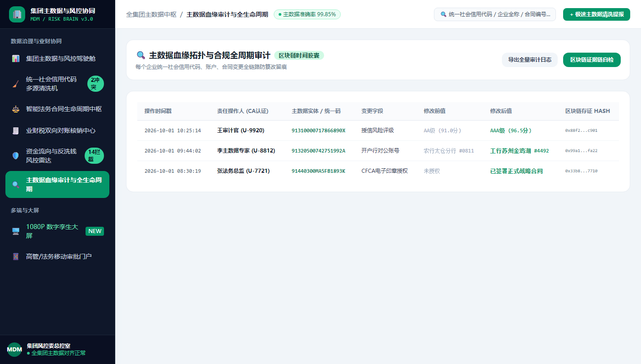Click old value AA级 (91.0分)
Viewport: 641px width, 364px height.
443,130
